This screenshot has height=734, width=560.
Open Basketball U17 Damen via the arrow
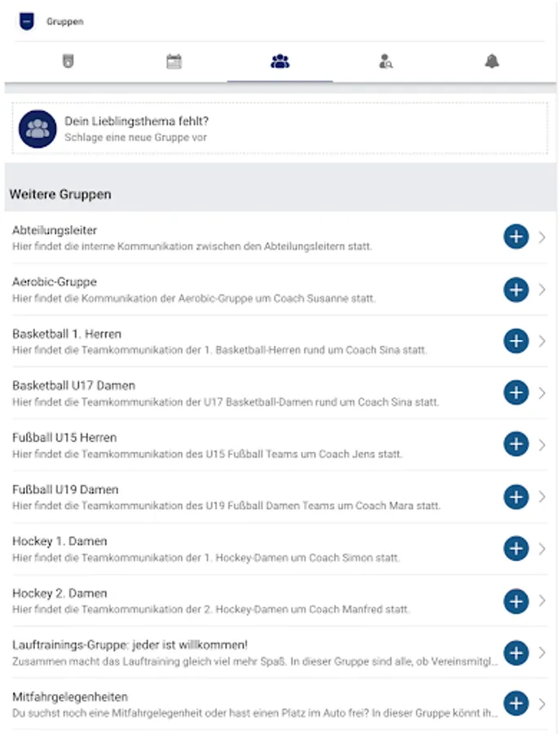[541, 392]
